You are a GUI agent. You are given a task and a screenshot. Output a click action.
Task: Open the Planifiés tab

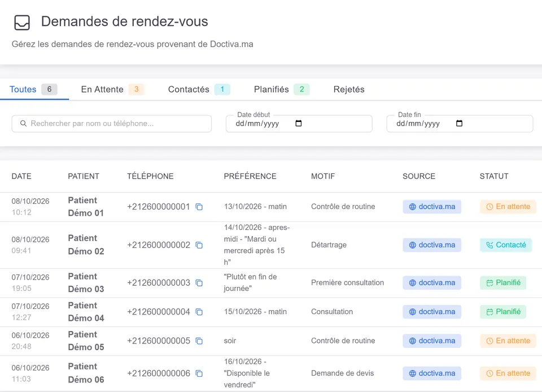coord(281,89)
